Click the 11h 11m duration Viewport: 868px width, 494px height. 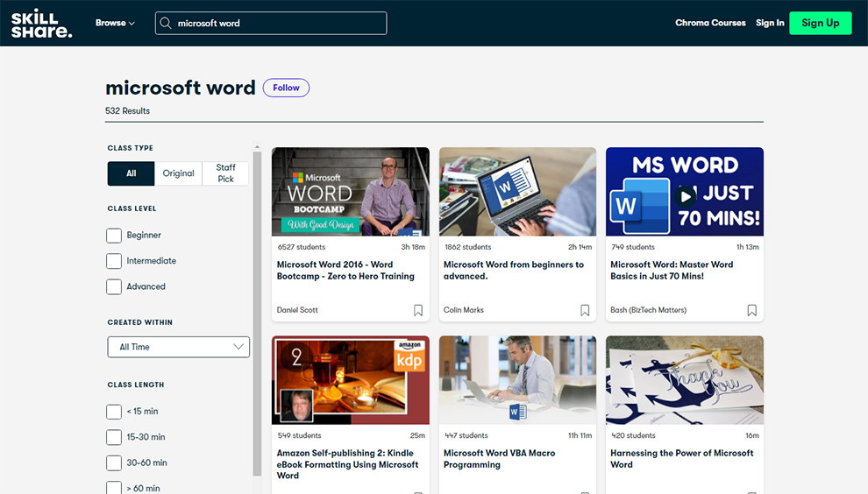(580, 436)
